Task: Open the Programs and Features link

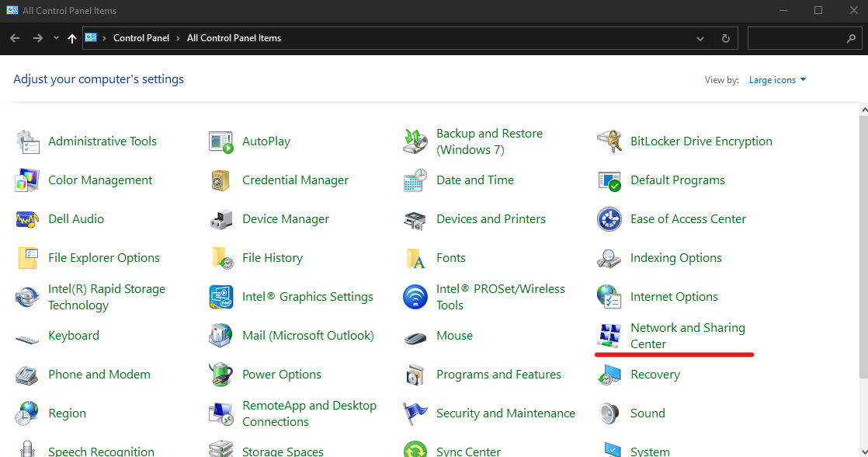Action: pyautogui.click(x=498, y=375)
